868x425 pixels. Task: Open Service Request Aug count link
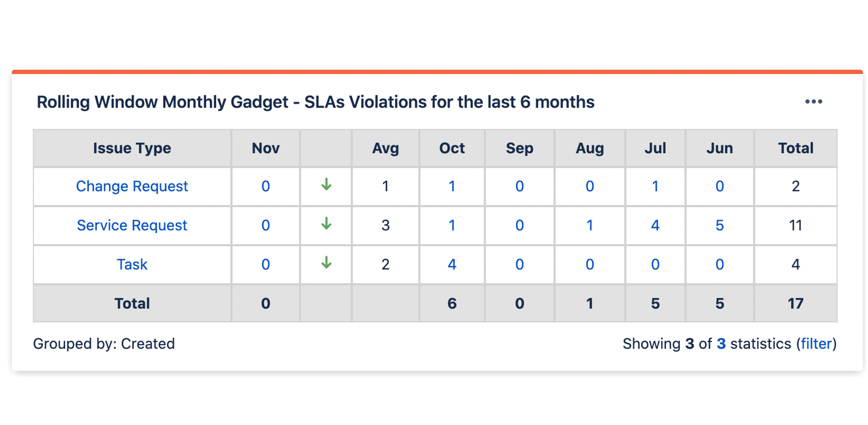[x=590, y=225]
